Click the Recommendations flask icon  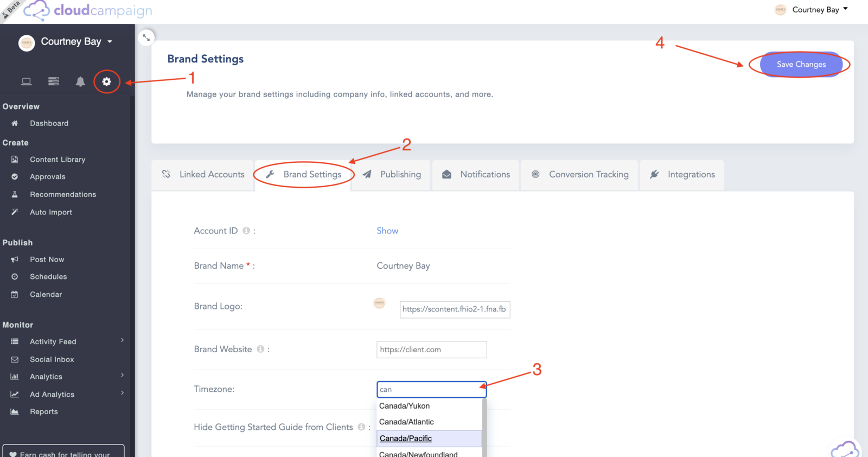pos(15,194)
